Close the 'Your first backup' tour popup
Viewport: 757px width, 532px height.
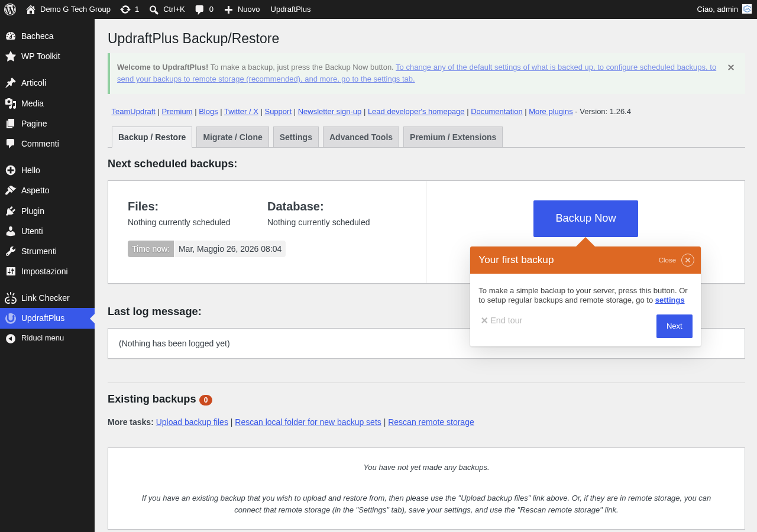click(688, 260)
